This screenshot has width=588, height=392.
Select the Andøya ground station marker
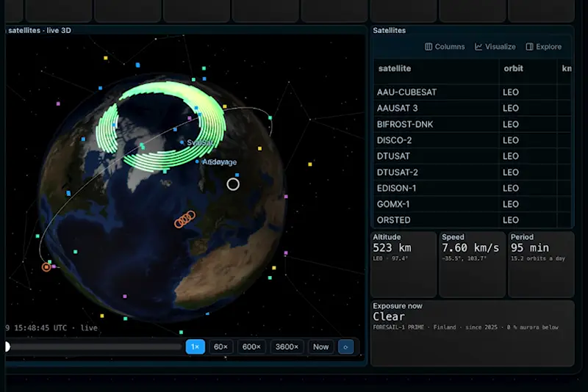coord(197,161)
